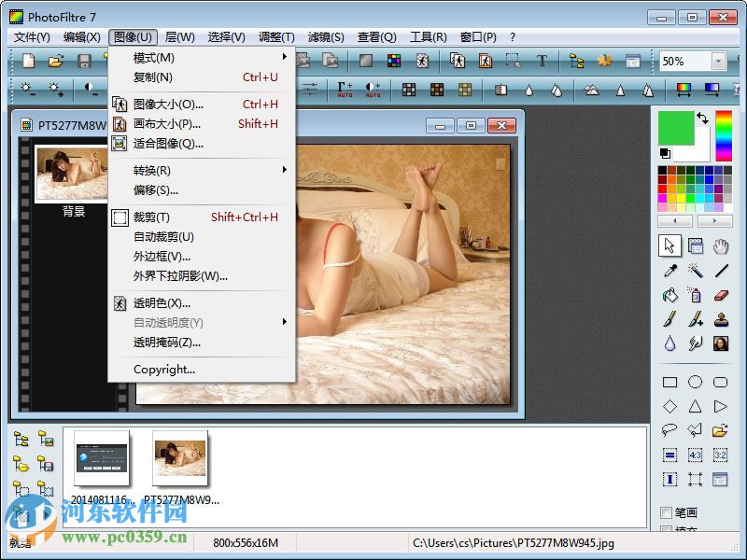This screenshot has height=560, width=747.
Task: Select the Smudge finger tool
Action: point(695,342)
